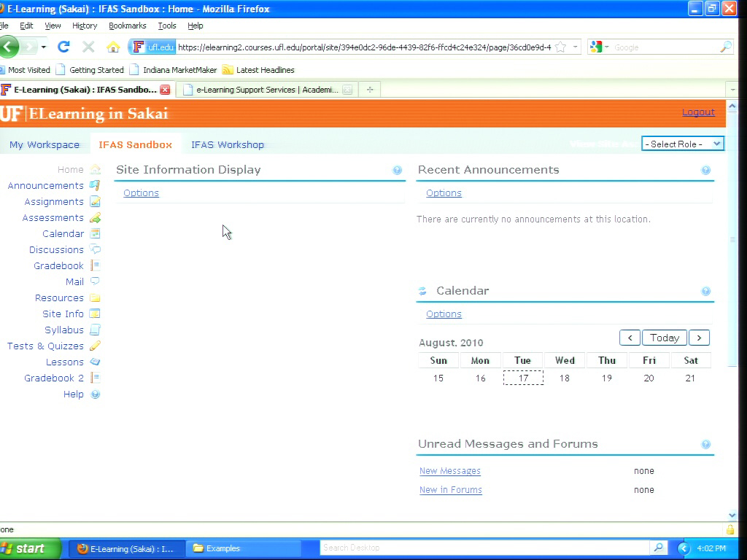Image resolution: width=747 pixels, height=560 pixels.
Task: Click the Site Info icon
Action: pyautogui.click(x=95, y=314)
